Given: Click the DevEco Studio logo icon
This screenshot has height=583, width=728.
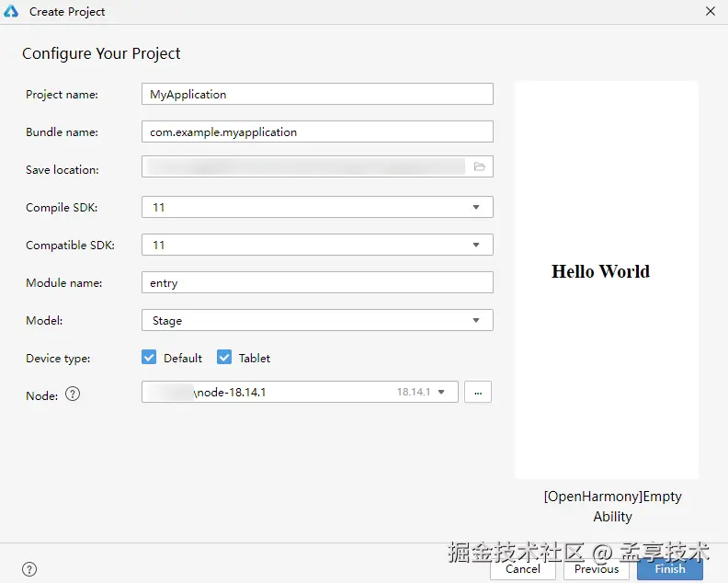Looking at the screenshot, I should (11, 11).
